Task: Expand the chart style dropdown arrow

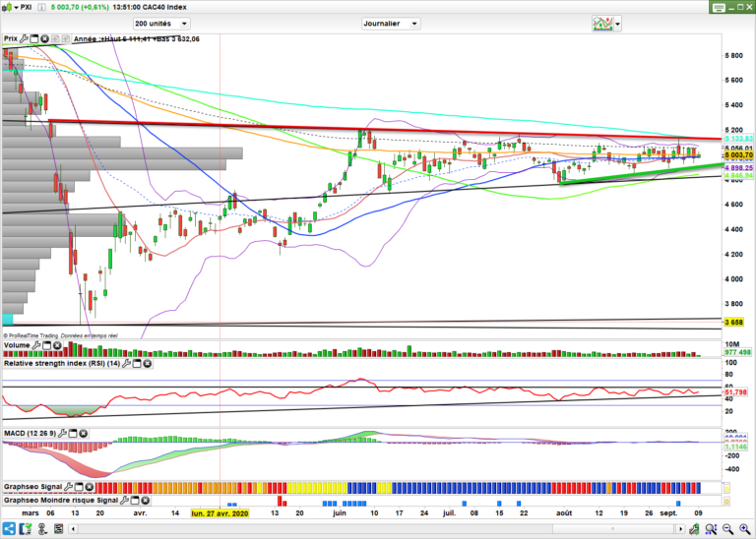Action: (617, 23)
